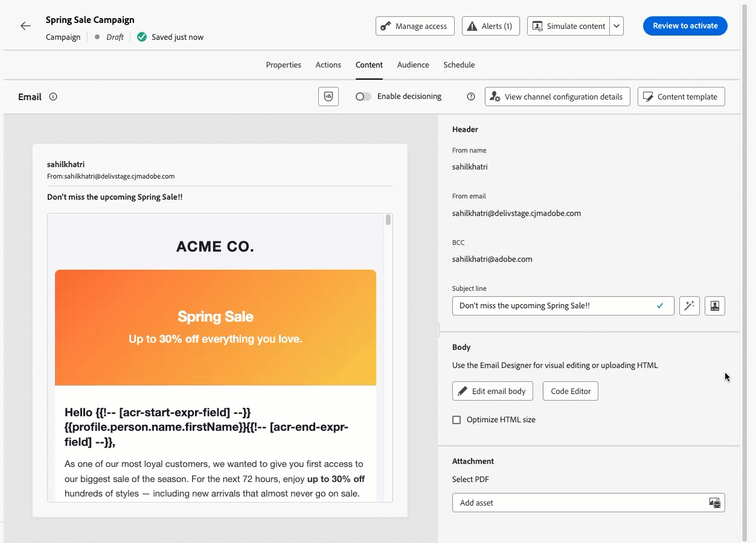The height and width of the screenshot is (543, 756).
Task: Click the Edit email body button
Action: [x=493, y=391]
